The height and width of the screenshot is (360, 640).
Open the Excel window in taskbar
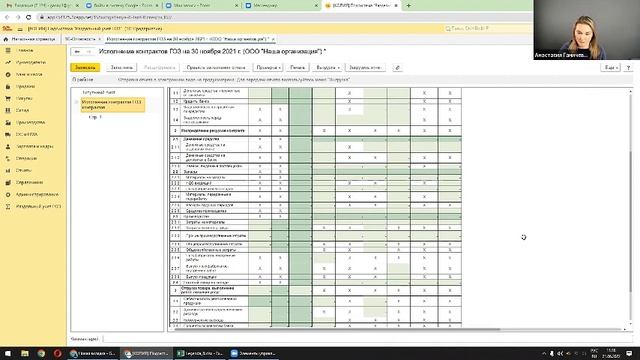(x=200, y=353)
